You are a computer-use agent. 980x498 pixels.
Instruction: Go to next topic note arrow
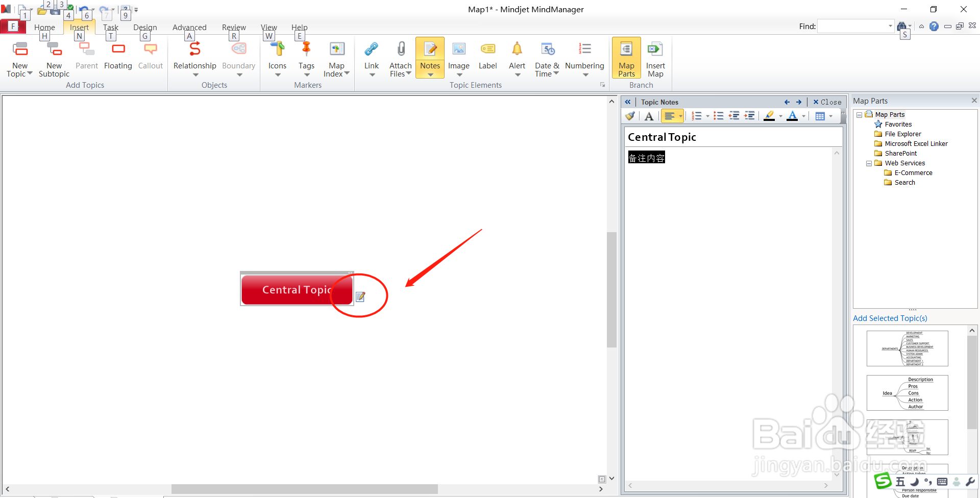[x=799, y=102]
